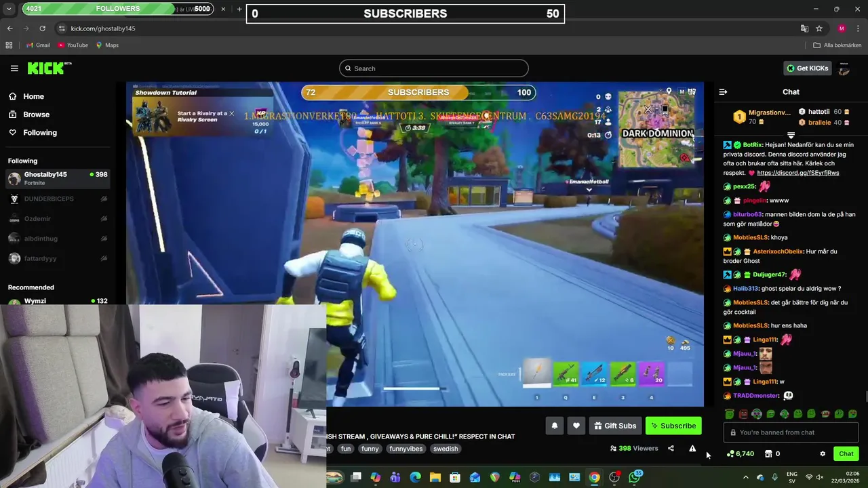Image resolution: width=868 pixels, height=488 pixels.
Task: Focus the Kick Search field
Action: pos(434,68)
